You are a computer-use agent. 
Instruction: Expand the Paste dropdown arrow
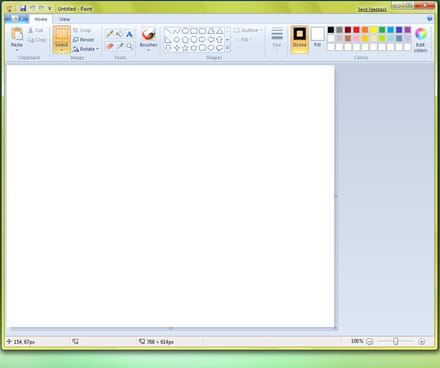click(17, 50)
